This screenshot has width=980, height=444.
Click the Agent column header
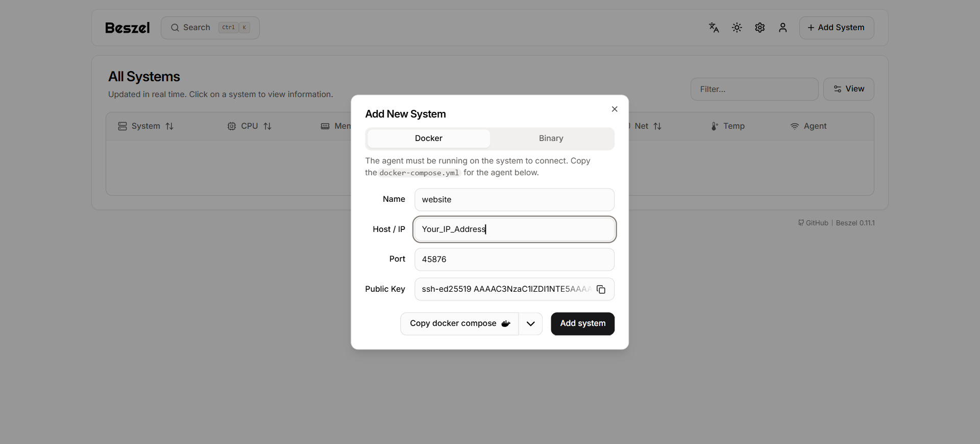(808, 126)
